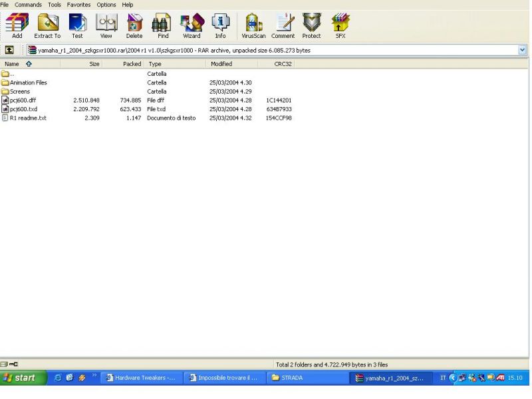Viewport: 532px width, 399px height.
Task: Click the second quick launch icon
Action: [x=70, y=377]
